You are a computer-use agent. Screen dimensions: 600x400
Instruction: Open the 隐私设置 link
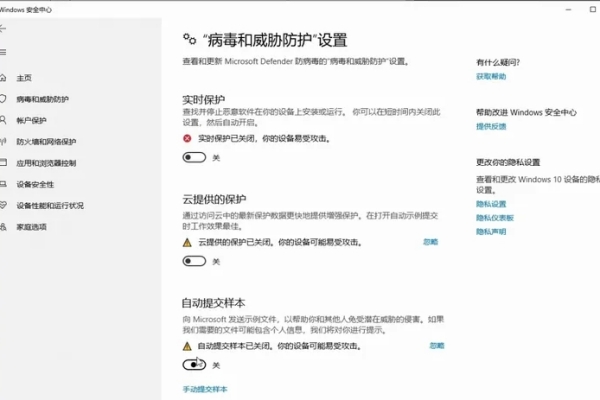point(491,204)
